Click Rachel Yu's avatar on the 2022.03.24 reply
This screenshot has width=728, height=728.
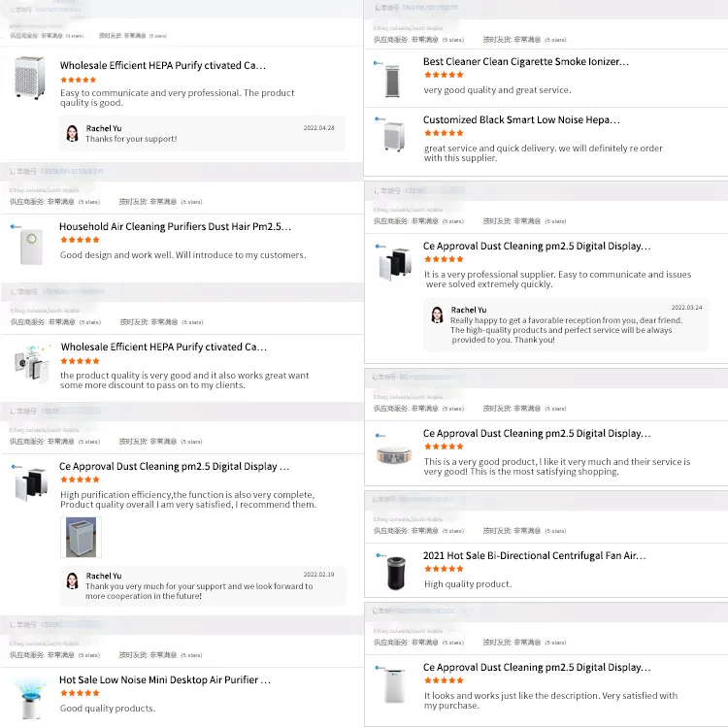[x=437, y=314]
